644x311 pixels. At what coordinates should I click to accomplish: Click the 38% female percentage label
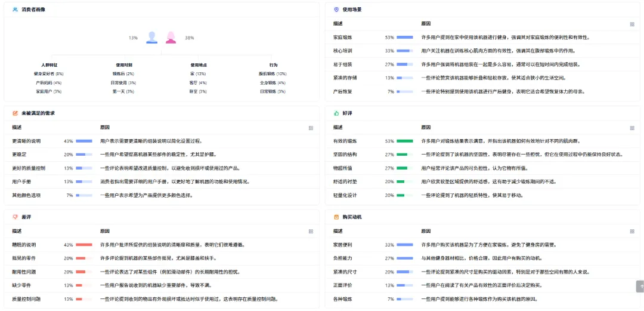tap(190, 38)
